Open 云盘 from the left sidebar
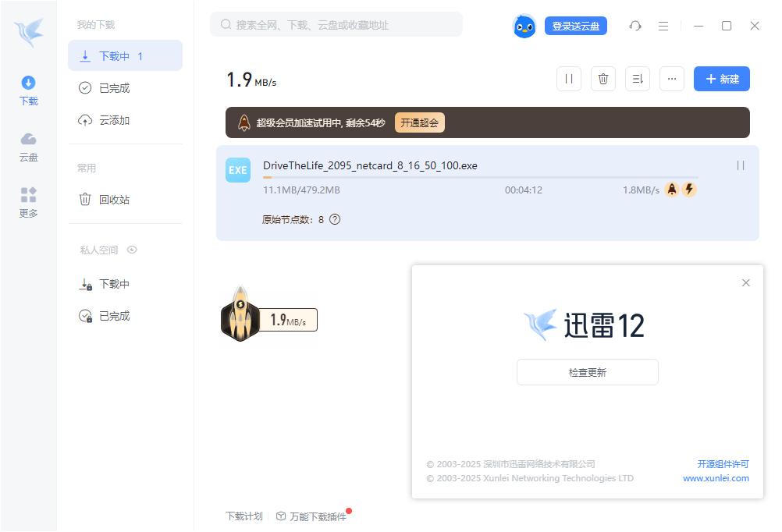This screenshot has height=532, width=782. (28, 147)
